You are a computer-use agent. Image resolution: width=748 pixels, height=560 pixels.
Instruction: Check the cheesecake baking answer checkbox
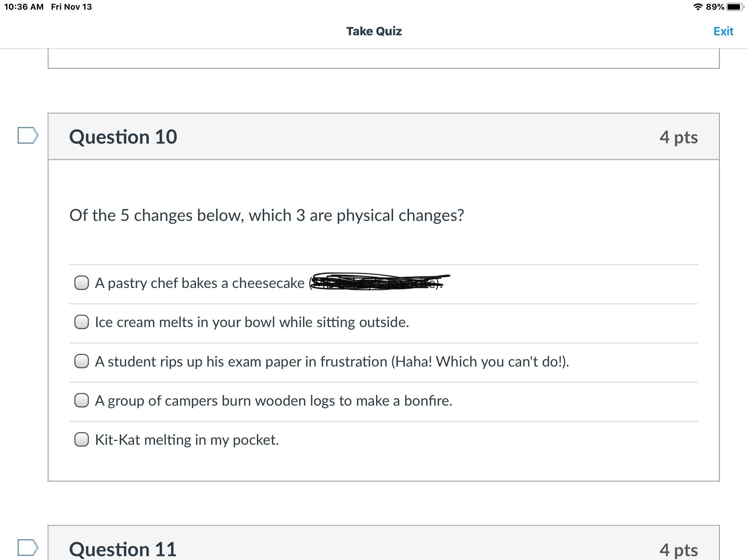pyautogui.click(x=82, y=283)
